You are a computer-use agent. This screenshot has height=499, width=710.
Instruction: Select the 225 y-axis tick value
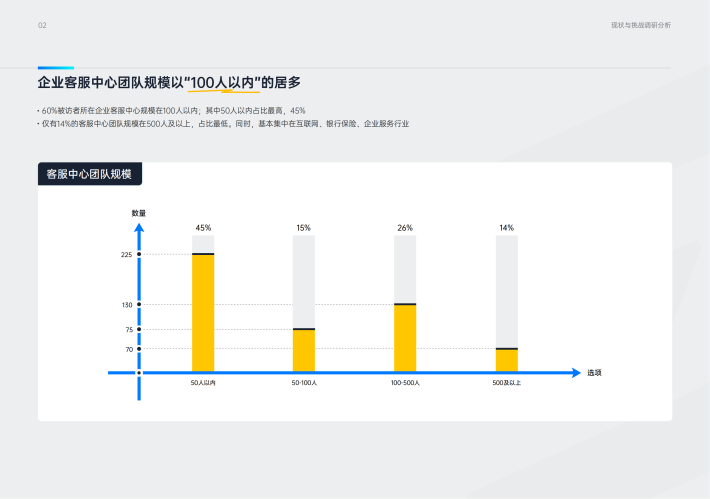tap(126, 255)
